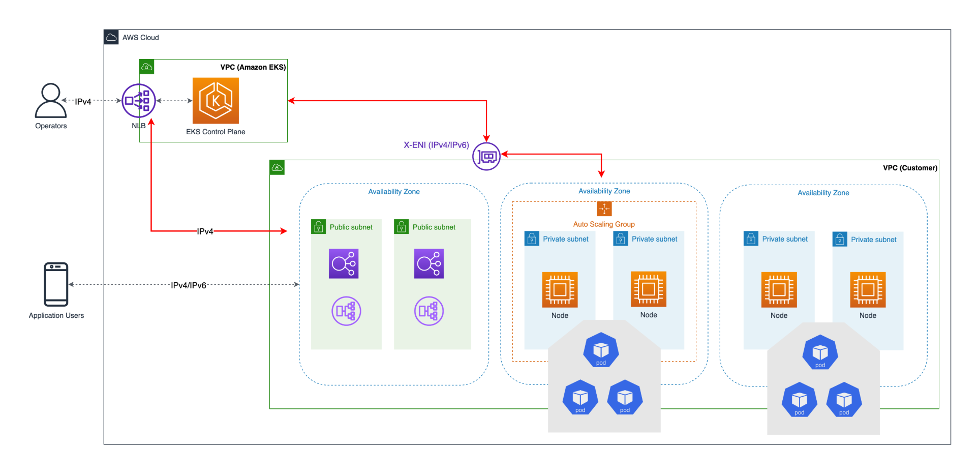
Task: Click the circular NLB icon in first public subnet
Action: coord(346,311)
